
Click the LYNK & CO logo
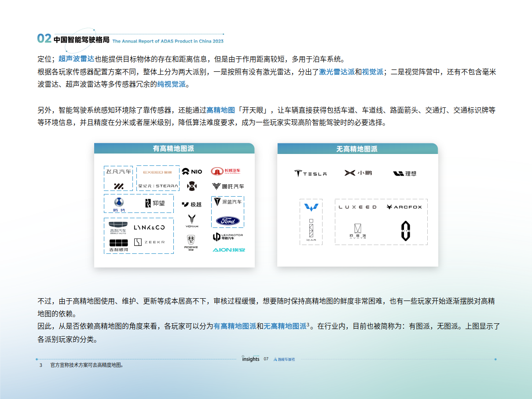coord(149,227)
